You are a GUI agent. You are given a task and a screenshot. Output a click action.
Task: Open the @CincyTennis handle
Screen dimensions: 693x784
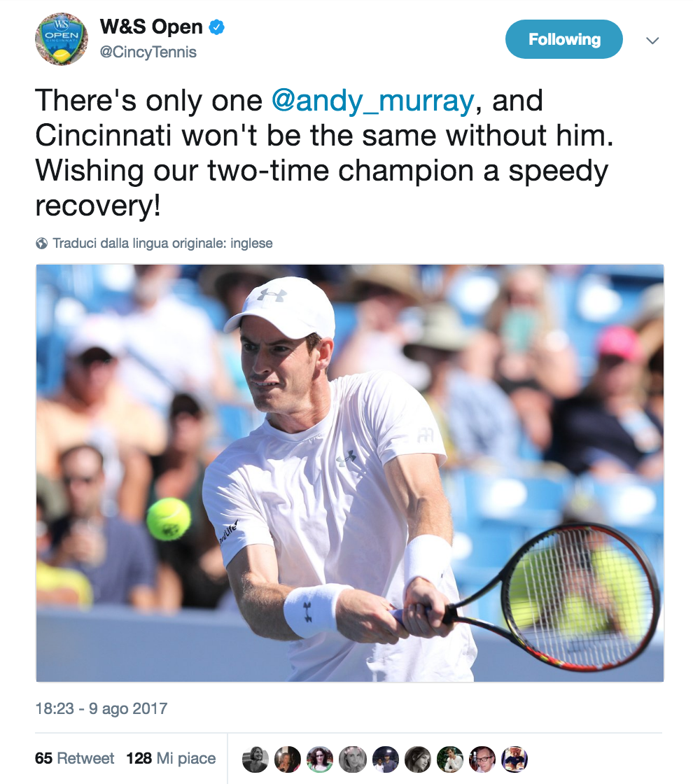(148, 52)
